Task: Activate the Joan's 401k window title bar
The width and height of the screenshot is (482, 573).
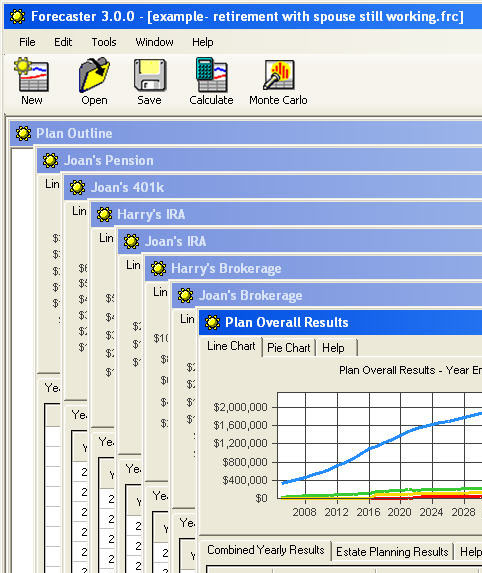Action: (x=273, y=187)
